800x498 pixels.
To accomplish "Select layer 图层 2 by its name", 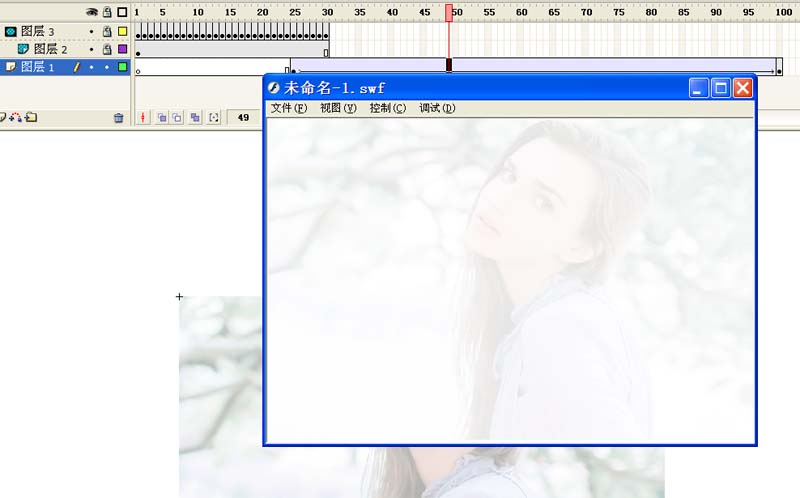I will tap(50, 49).
